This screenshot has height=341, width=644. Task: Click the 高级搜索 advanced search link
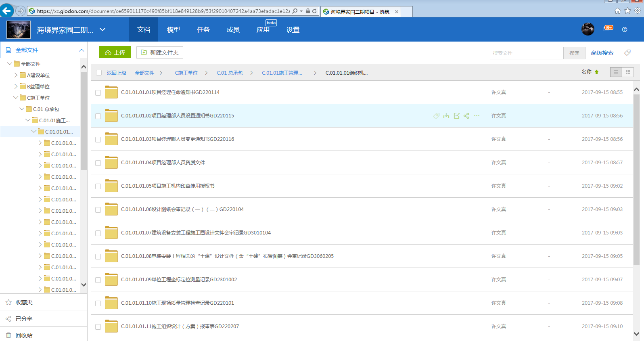coord(602,53)
